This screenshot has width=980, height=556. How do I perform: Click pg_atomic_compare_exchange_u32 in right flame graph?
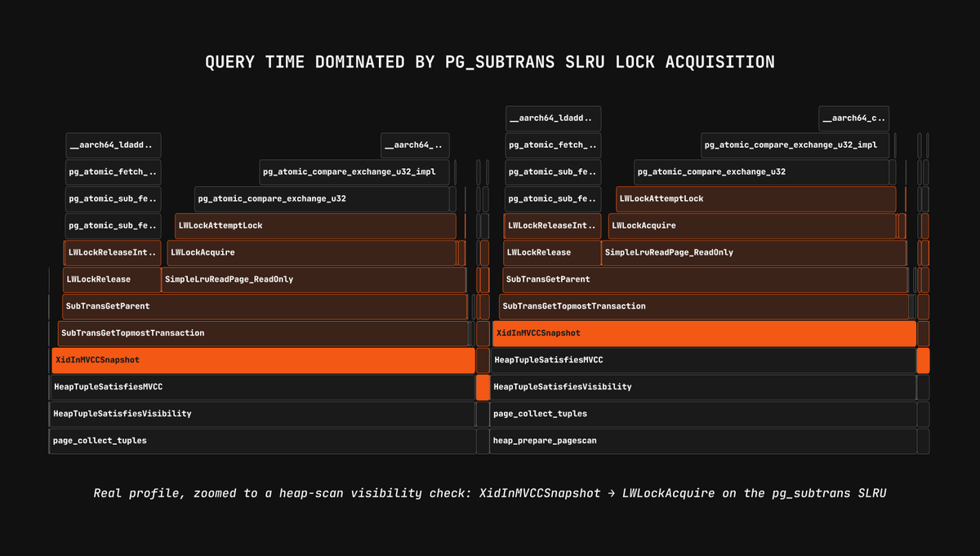pyautogui.click(x=761, y=172)
